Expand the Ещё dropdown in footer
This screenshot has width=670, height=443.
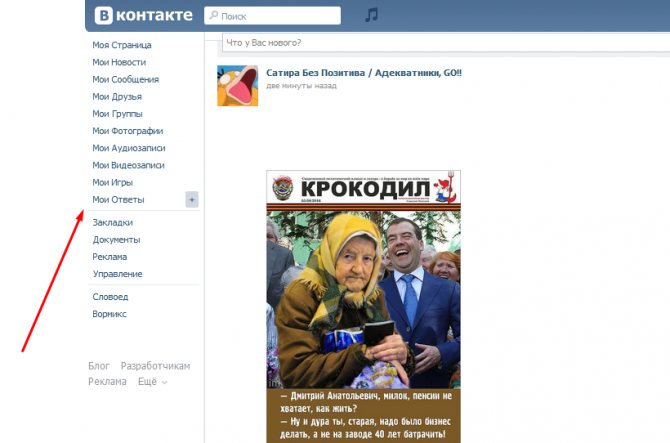(152, 382)
